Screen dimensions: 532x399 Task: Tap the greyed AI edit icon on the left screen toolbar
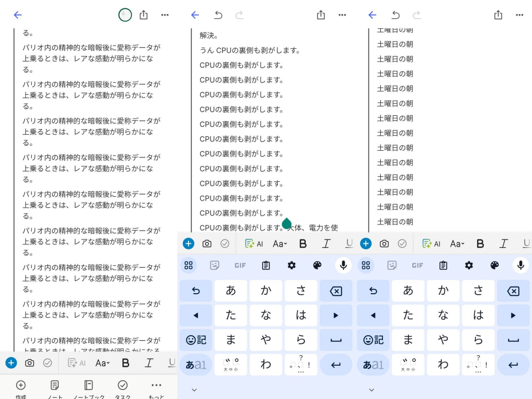coord(76,363)
